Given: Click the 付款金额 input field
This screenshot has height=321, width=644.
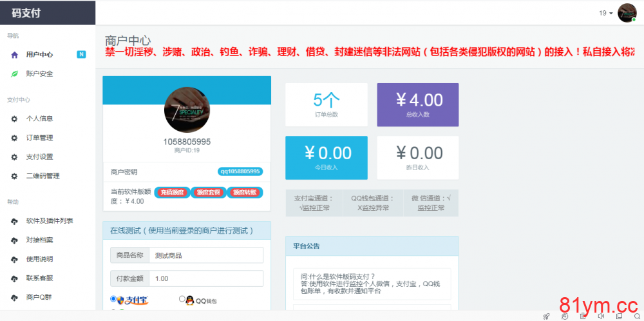Looking at the screenshot, I should tap(206, 278).
